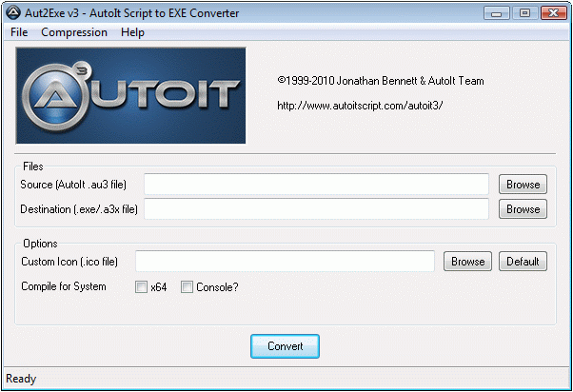
Task: Maximize the Aut2Exe window
Action: (524, 13)
